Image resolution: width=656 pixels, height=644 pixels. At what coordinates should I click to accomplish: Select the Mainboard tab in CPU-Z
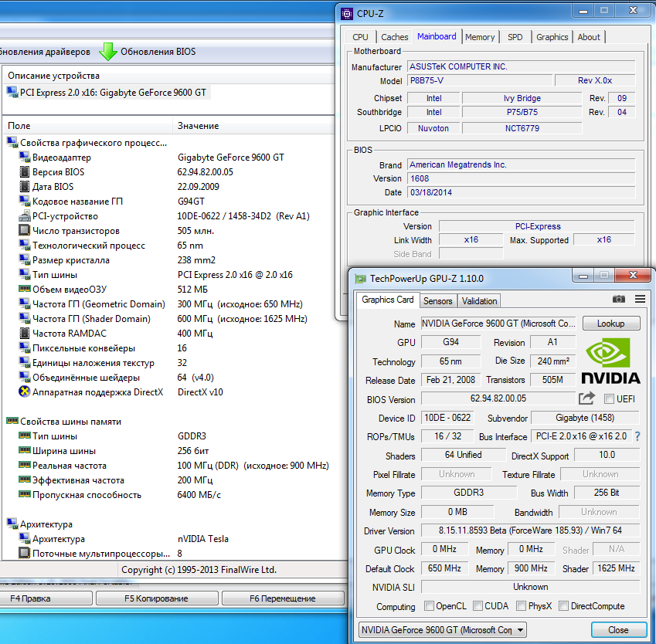point(437,36)
